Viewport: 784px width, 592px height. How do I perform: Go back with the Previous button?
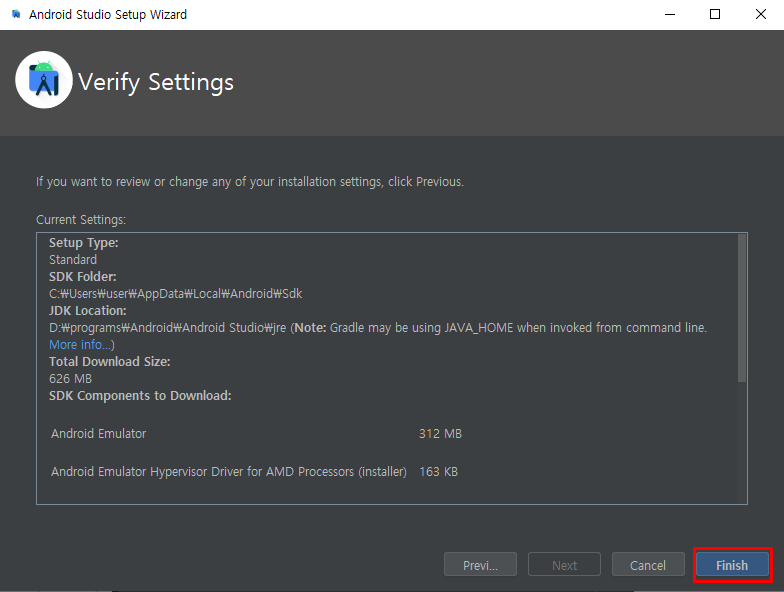click(x=480, y=565)
